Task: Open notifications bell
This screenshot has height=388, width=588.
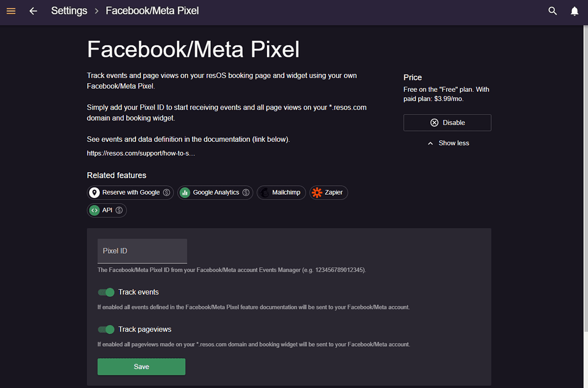Action: [574, 11]
